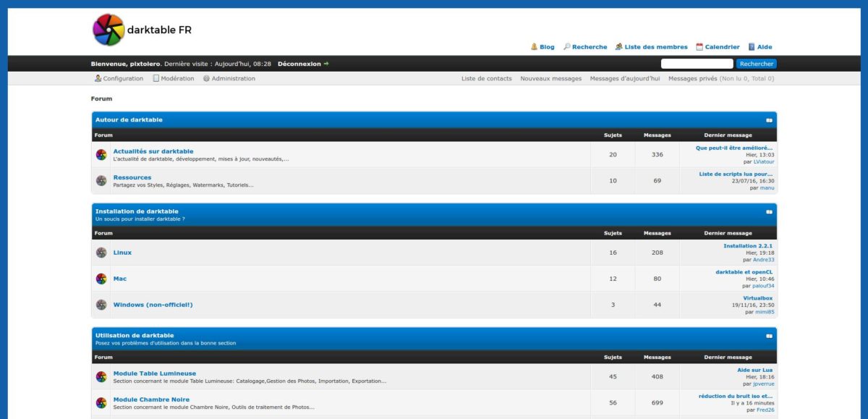The width and height of the screenshot is (868, 419).
Task: Click status icon of Ressources forum
Action: [x=101, y=180]
